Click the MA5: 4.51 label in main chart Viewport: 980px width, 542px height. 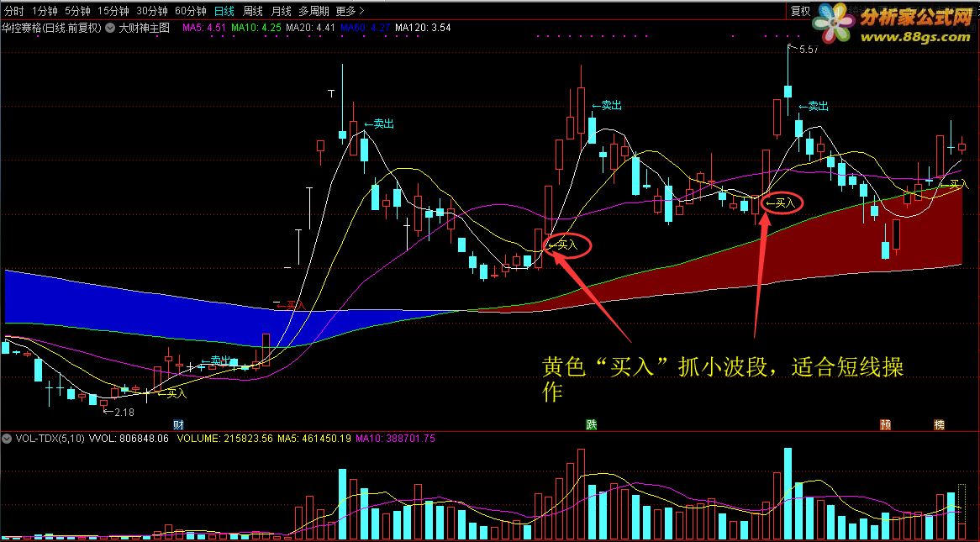coord(203,28)
